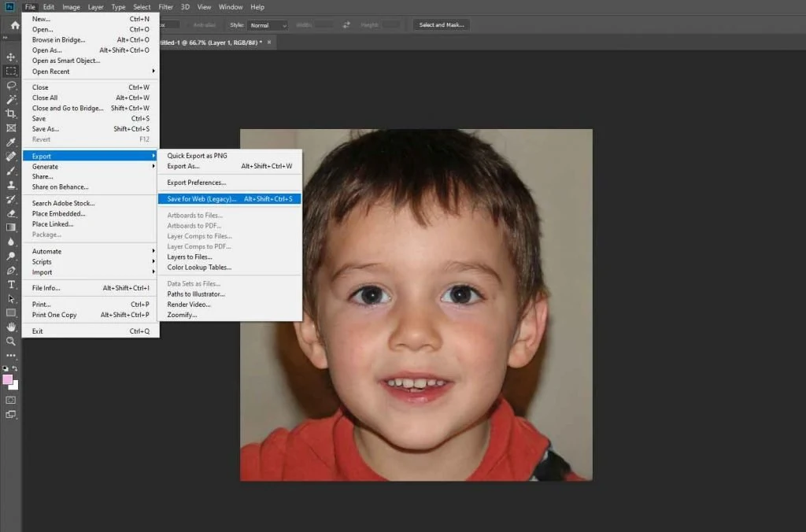Choose Save As... from File menu
Viewport: 806px width, 532px height.
point(91,129)
